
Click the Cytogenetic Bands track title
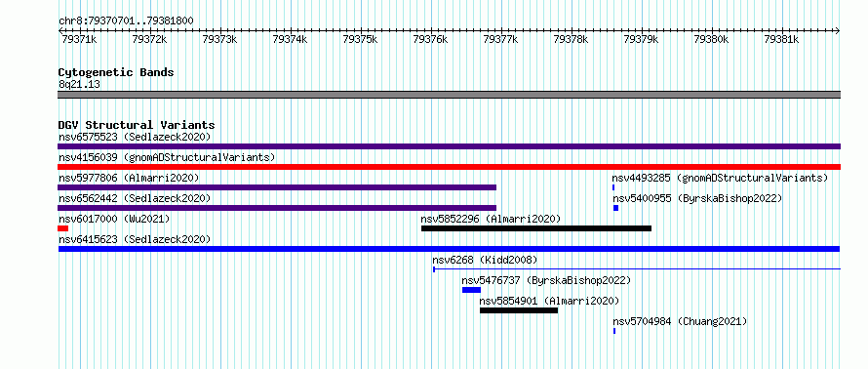click(x=116, y=72)
